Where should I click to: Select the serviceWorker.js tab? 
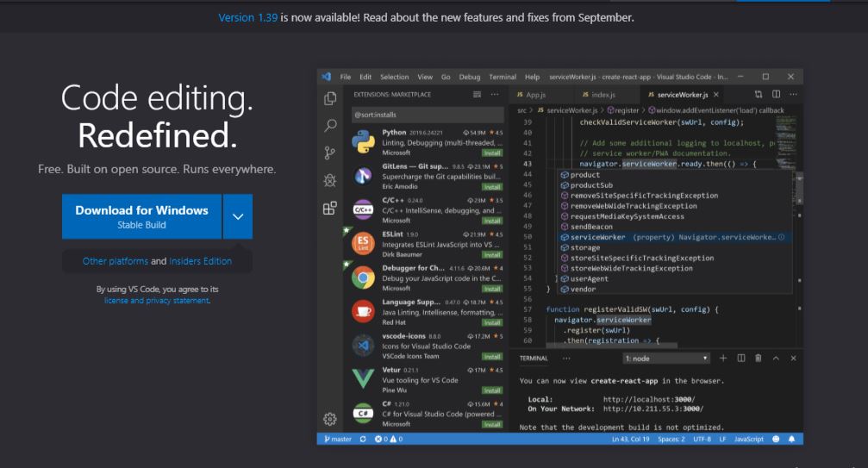click(x=682, y=95)
